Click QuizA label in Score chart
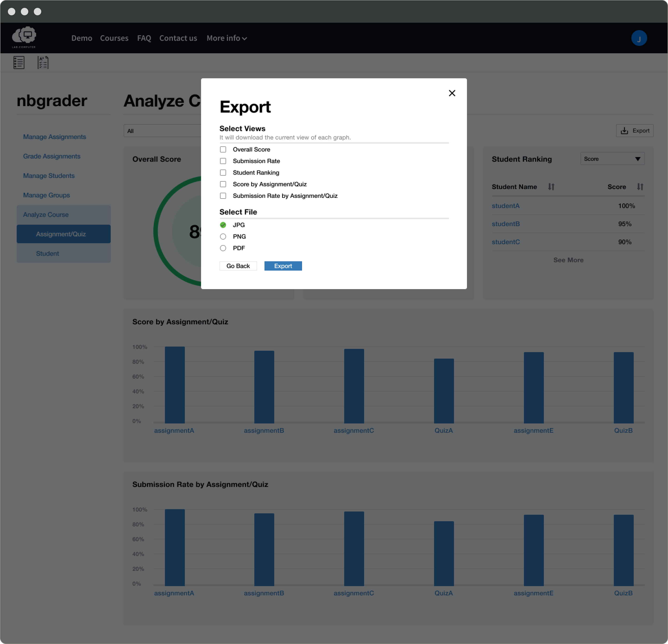The width and height of the screenshot is (668, 644). [x=444, y=431]
